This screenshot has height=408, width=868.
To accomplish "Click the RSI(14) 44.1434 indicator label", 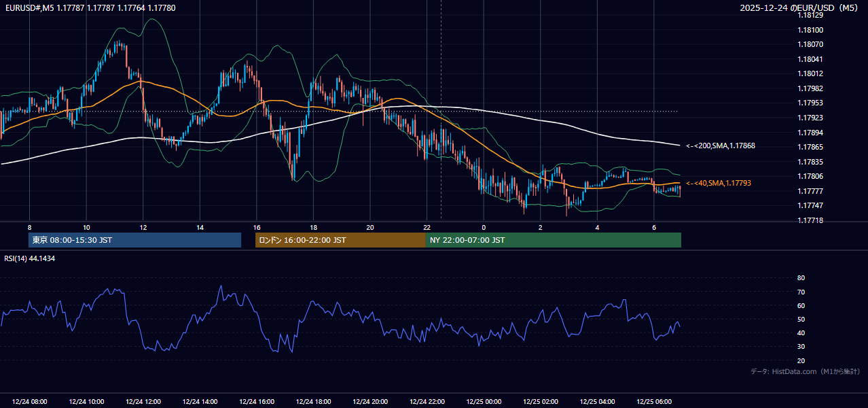I will (x=30, y=259).
